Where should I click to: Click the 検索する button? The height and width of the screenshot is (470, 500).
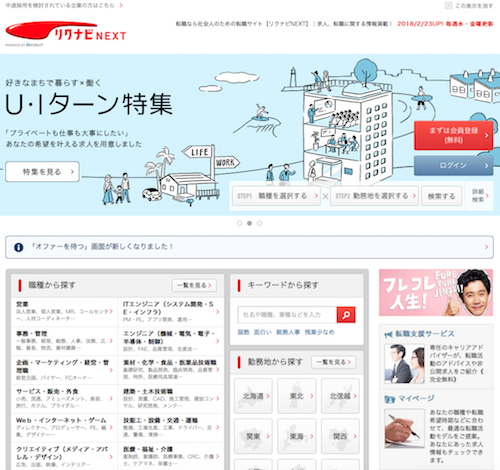(442, 196)
